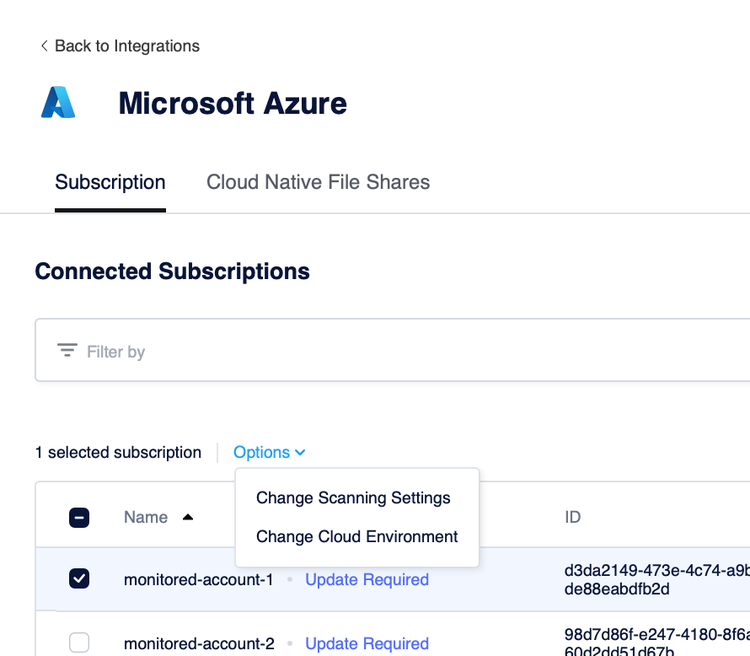Click Update Required for monitored-account-2
The width and height of the screenshot is (750, 656).
(367, 644)
